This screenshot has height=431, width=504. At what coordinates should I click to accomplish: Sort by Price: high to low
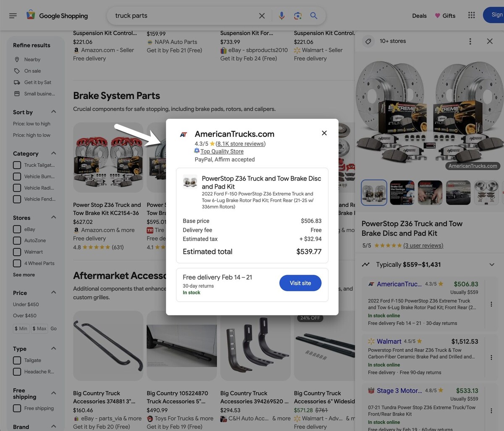(x=31, y=135)
